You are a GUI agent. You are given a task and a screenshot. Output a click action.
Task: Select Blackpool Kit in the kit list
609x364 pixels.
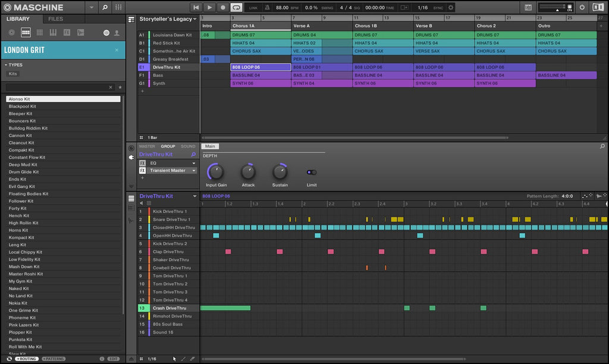23,106
